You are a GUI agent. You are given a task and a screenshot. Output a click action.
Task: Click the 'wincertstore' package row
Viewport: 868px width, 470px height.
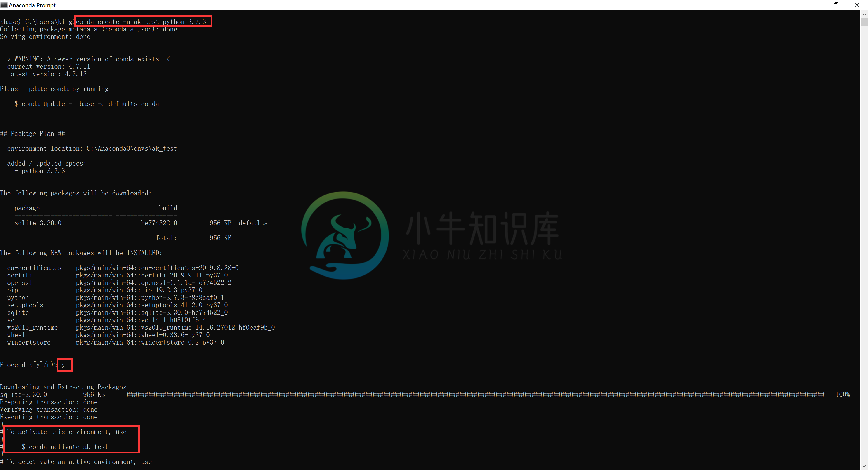pyautogui.click(x=116, y=342)
